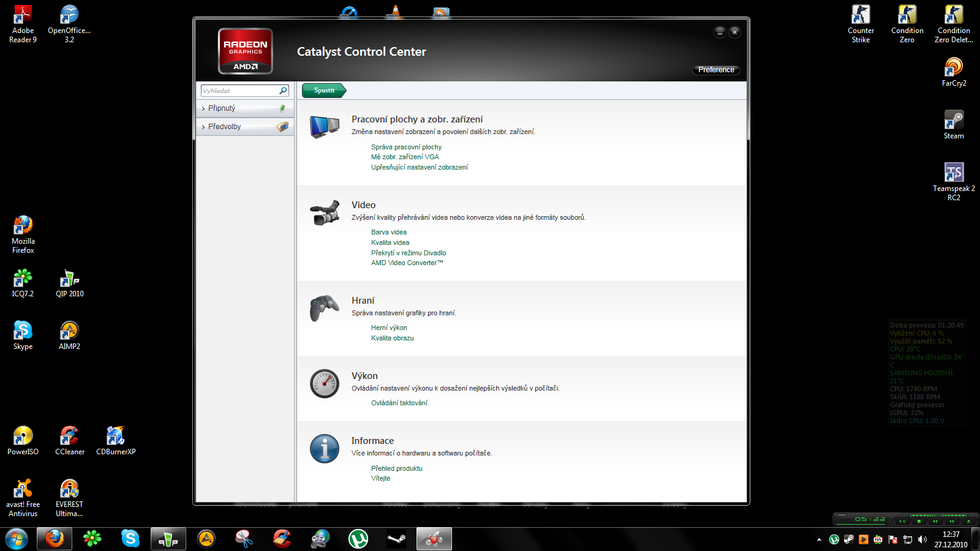The image size is (980, 551).
Task: Select FarCry2 desktop icon
Action: pyautogui.click(x=954, y=72)
